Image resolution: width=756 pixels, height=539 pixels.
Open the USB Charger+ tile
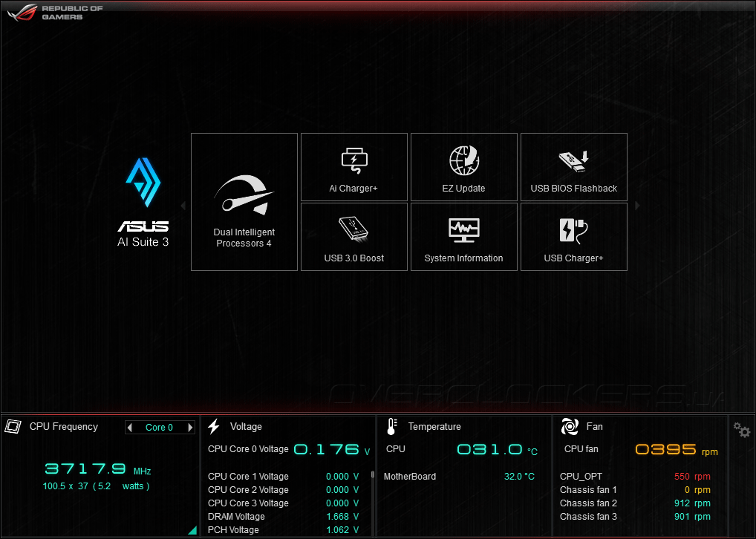574,237
